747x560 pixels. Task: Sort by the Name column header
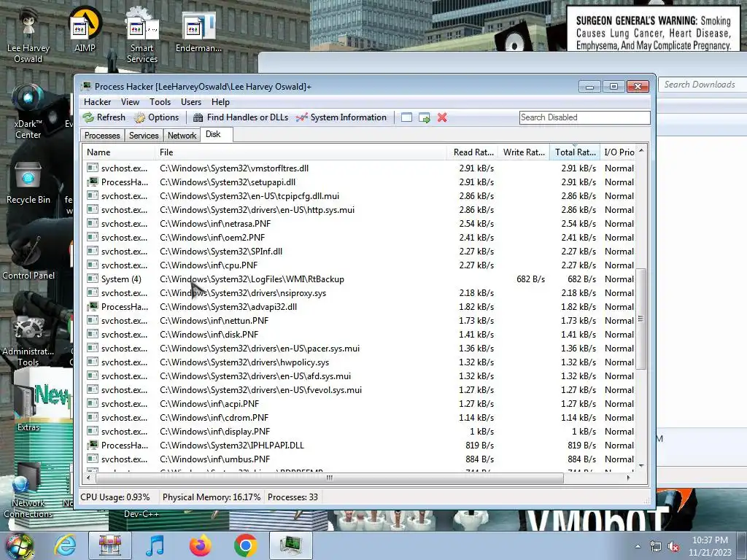119,152
